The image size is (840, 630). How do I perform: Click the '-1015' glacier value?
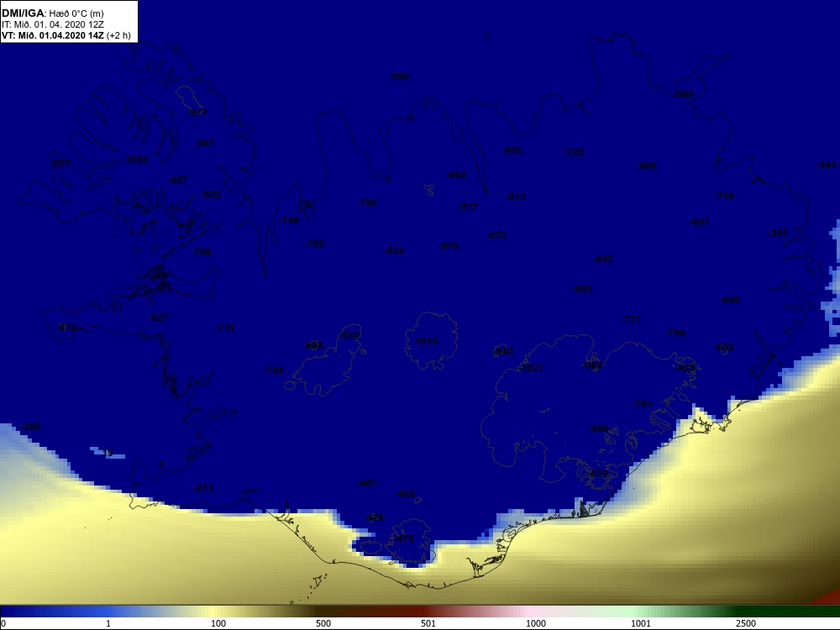(426, 341)
